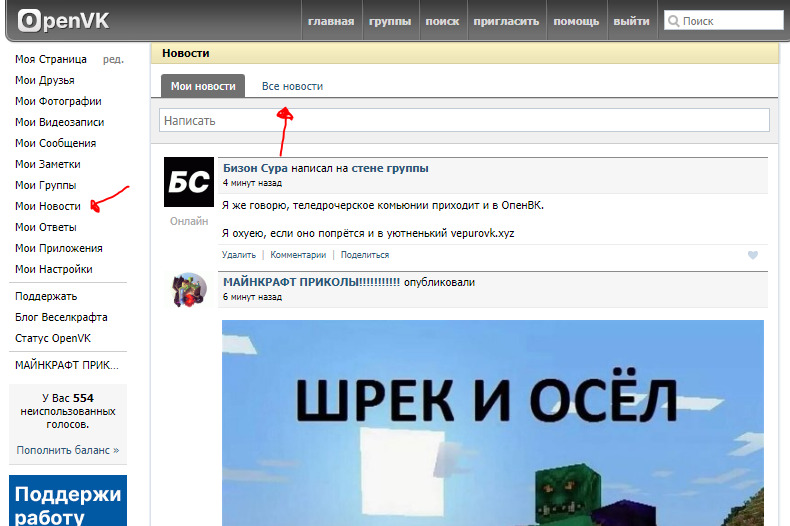Click the OpenVK logo
This screenshot has width=790, height=526.
(63, 21)
